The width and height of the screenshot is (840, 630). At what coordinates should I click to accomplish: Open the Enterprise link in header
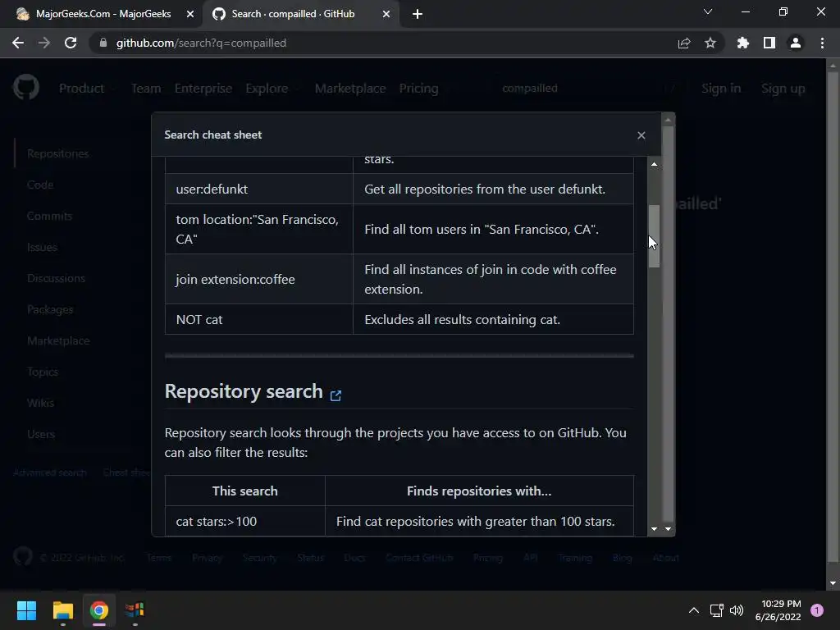click(203, 89)
